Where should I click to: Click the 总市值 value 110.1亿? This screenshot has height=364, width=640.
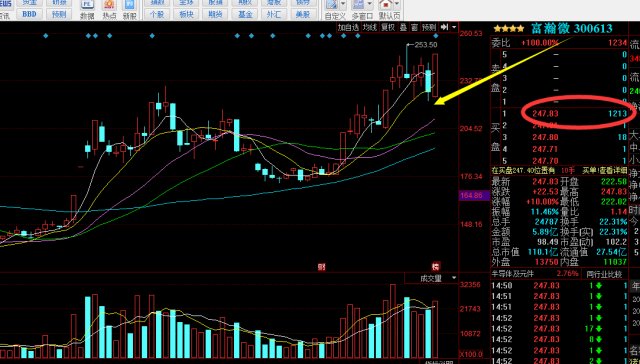point(543,252)
